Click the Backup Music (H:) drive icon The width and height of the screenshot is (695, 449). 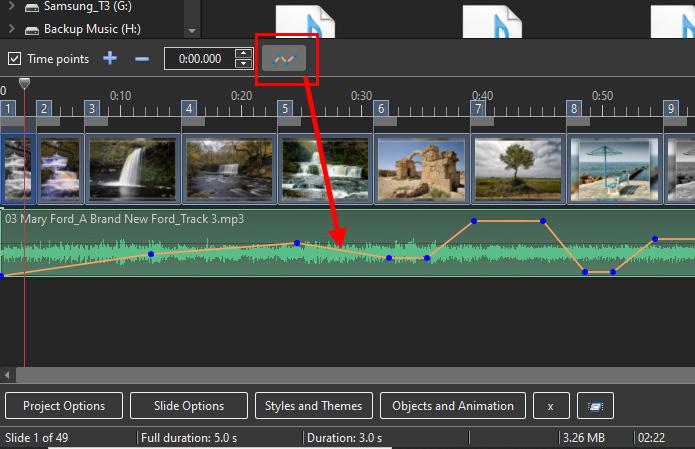click(31, 29)
